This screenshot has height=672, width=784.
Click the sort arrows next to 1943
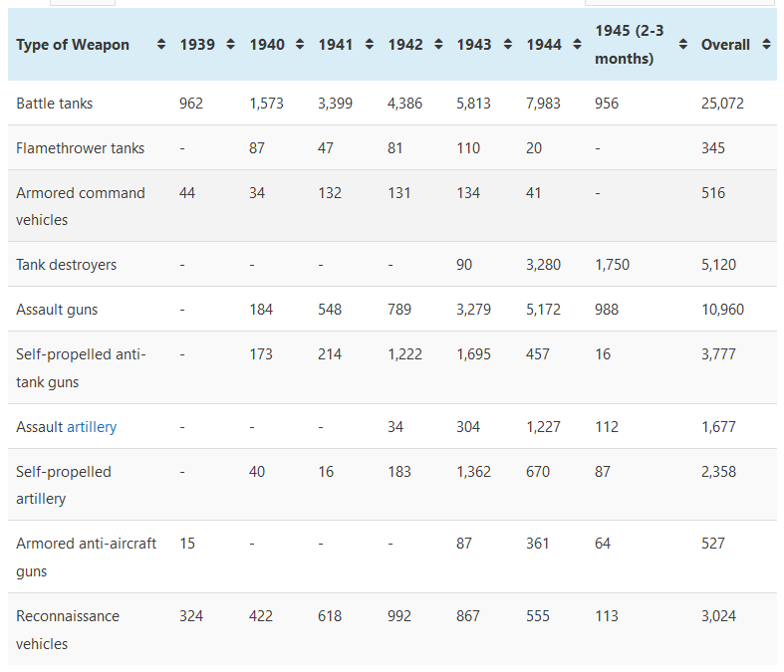[x=507, y=45]
